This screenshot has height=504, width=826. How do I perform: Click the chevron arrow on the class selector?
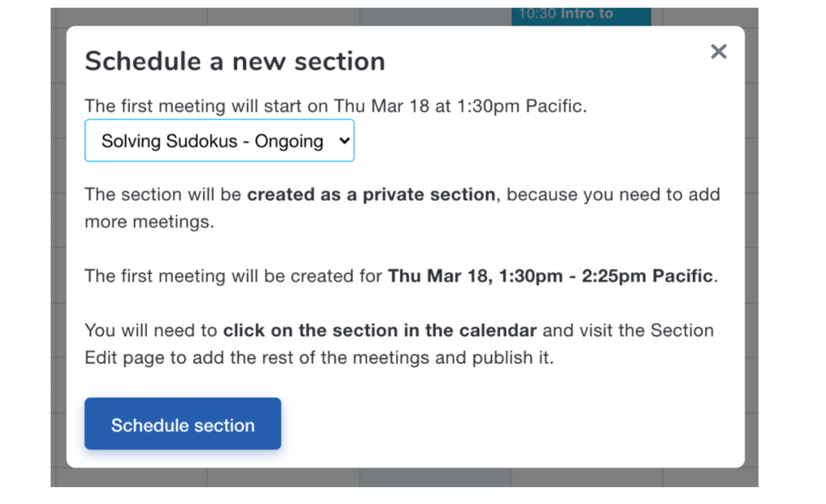(344, 141)
